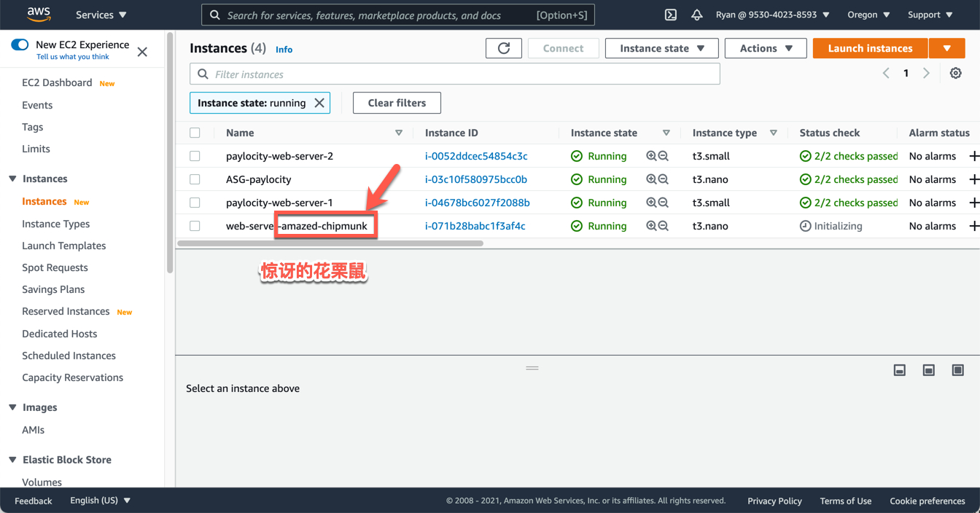
Task: Open table preferences gear icon
Action: (956, 74)
